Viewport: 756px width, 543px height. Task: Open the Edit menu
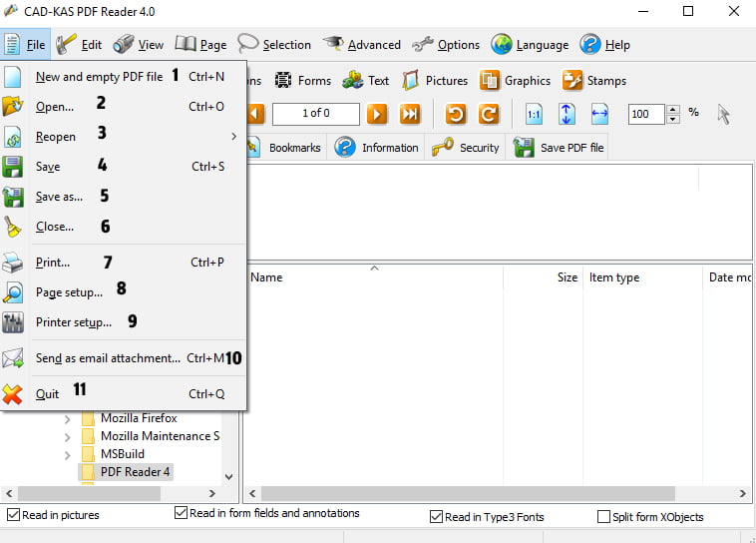[79, 44]
